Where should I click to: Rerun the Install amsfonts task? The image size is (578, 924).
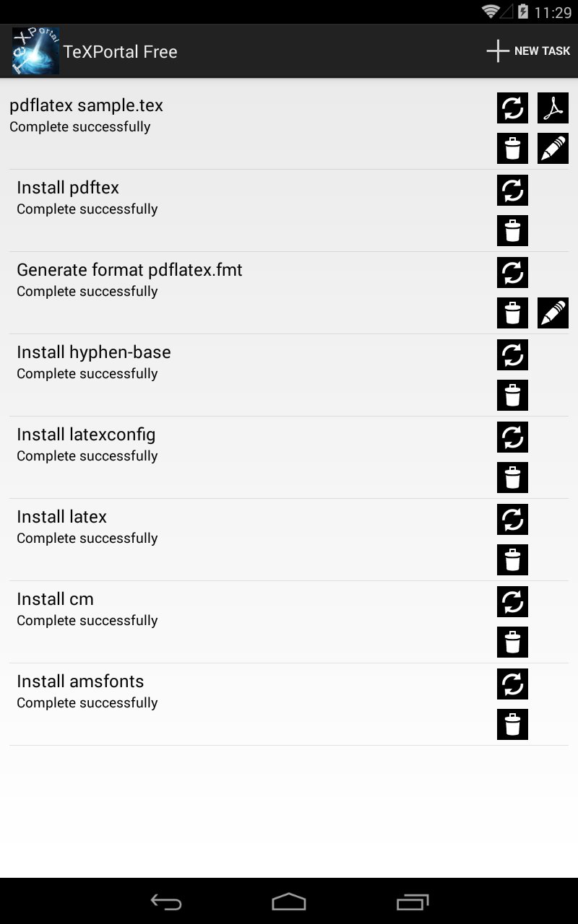pyautogui.click(x=512, y=684)
